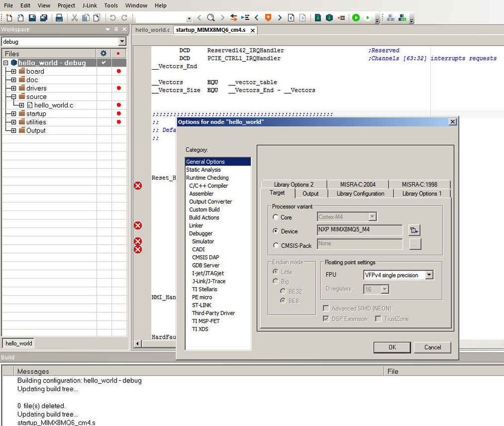Expand the drivers folder in tree
This screenshot has width=504, height=426.
coord(14,88)
